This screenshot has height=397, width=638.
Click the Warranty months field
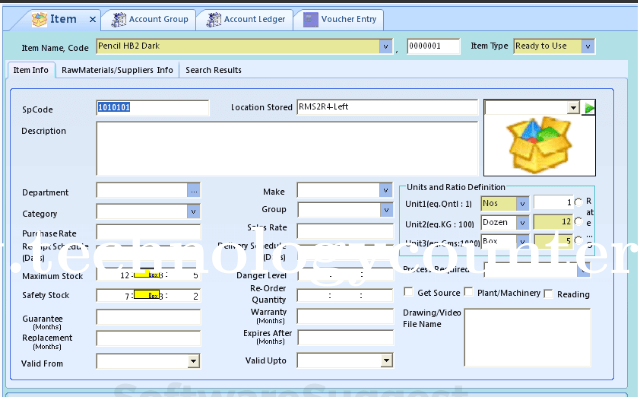pos(345,316)
